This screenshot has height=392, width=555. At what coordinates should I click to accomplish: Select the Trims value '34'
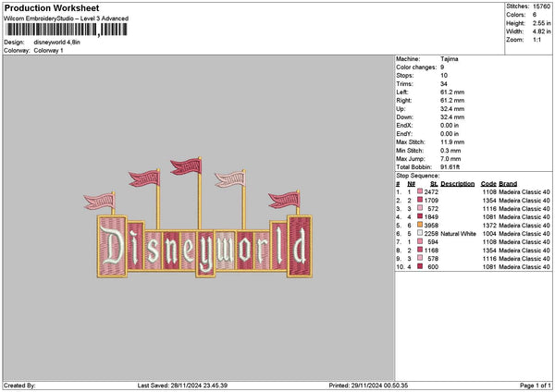tap(444, 84)
